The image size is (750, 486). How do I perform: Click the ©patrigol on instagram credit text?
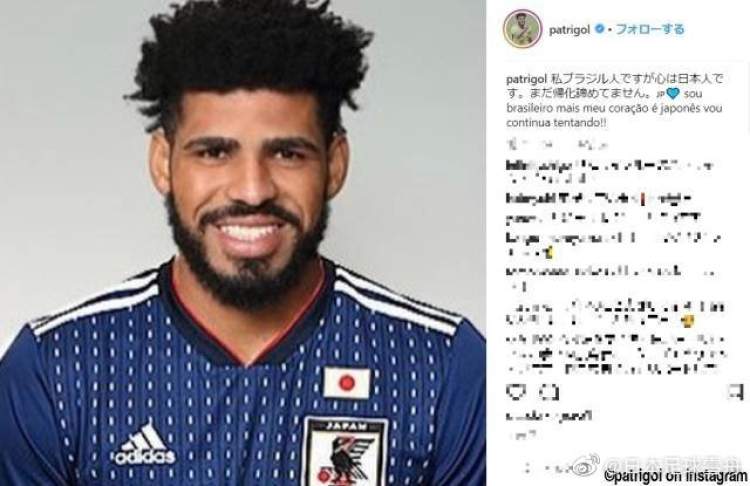(x=676, y=476)
